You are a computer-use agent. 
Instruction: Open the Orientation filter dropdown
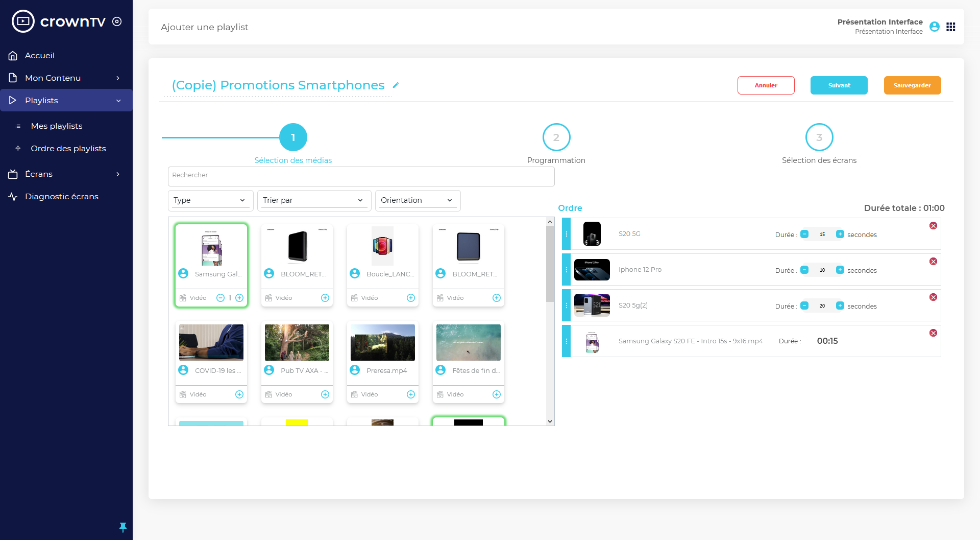(x=418, y=200)
